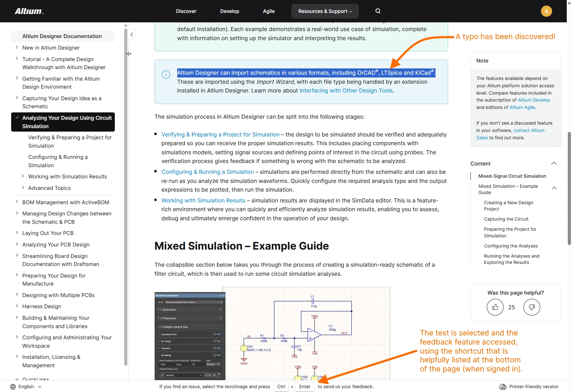Open the English language dropdown
Viewport: 572px width, 392px height.
(x=26, y=387)
